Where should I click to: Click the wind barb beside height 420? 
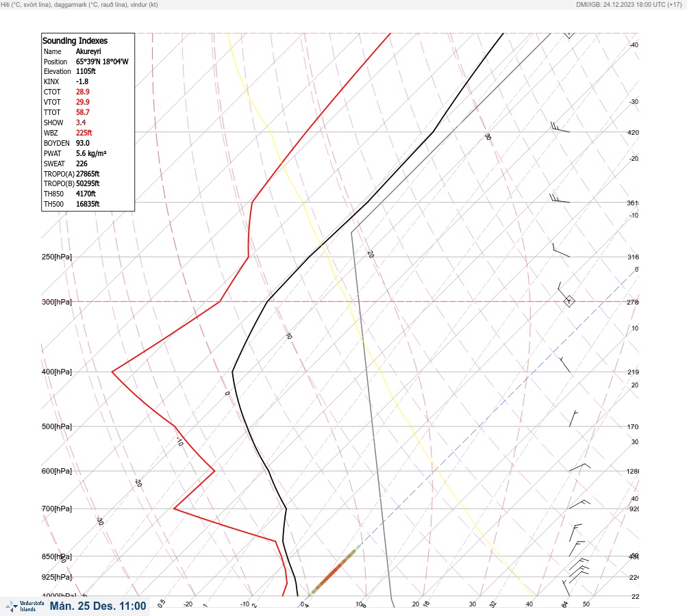point(560,127)
